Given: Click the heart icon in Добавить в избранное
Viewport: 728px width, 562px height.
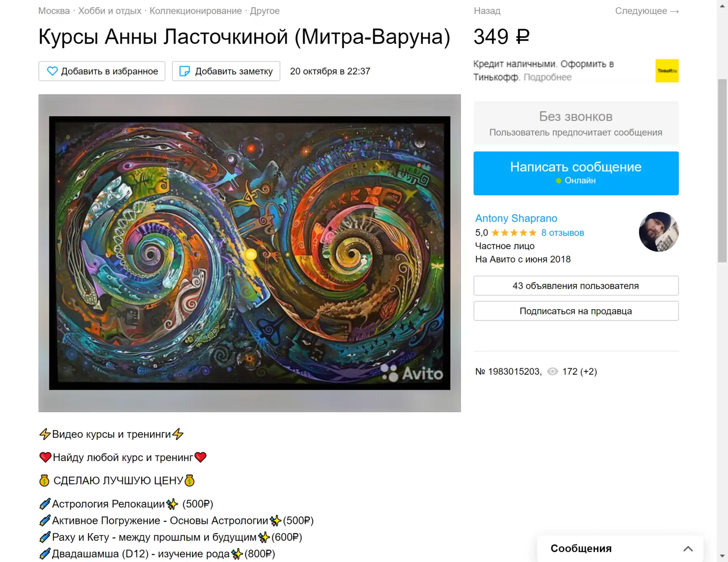Looking at the screenshot, I should pos(53,71).
